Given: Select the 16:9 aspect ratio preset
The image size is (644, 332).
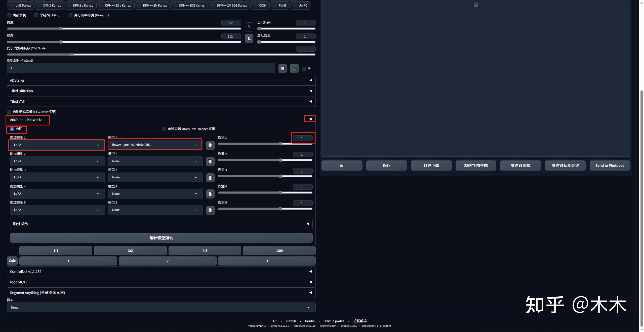Looking at the screenshot, I should [x=279, y=250].
